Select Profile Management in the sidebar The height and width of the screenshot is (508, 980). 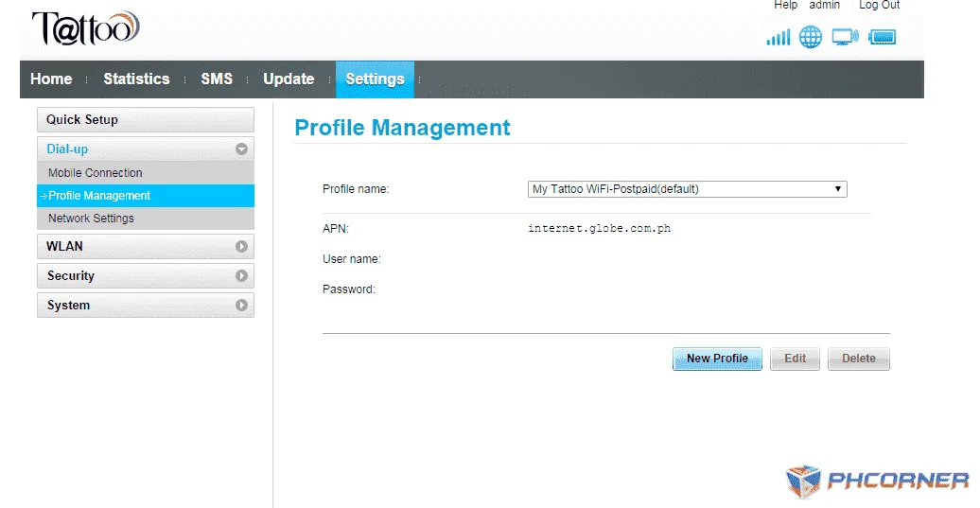coord(146,196)
